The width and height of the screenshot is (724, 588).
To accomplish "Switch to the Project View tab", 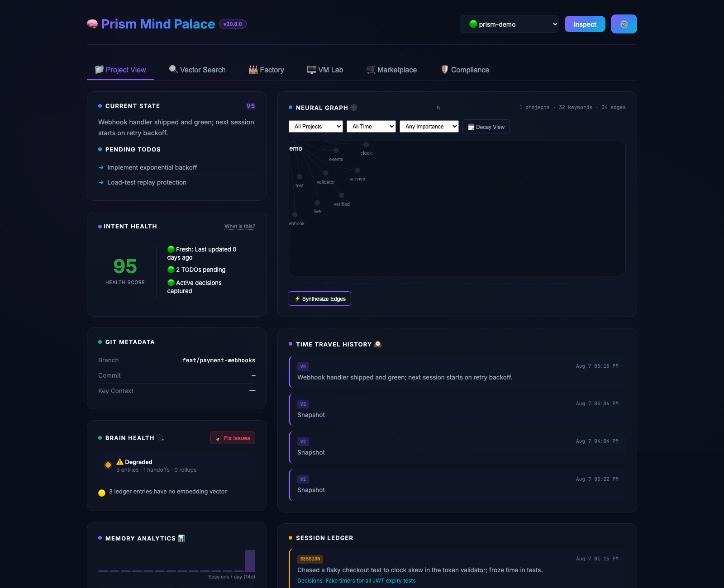I will [x=120, y=70].
